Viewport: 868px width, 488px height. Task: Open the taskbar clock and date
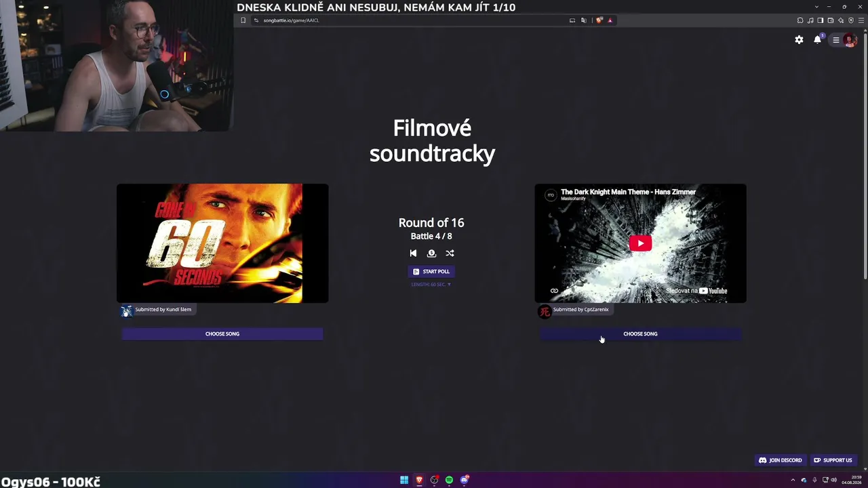pos(851,480)
